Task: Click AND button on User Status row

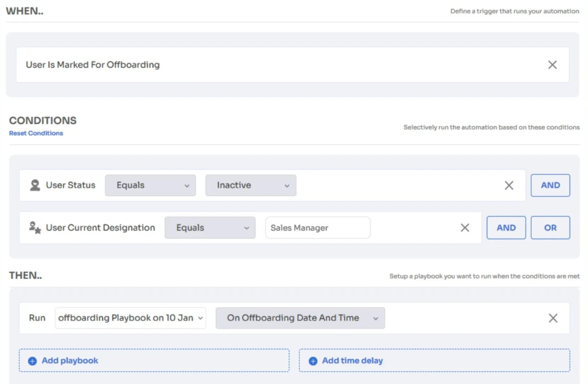Action: click(550, 185)
